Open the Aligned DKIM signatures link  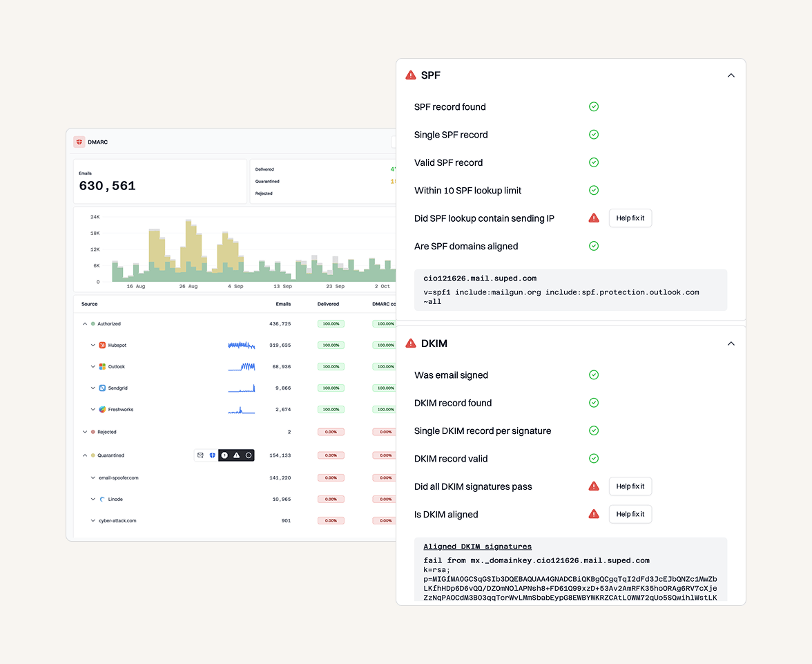pos(477,546)
